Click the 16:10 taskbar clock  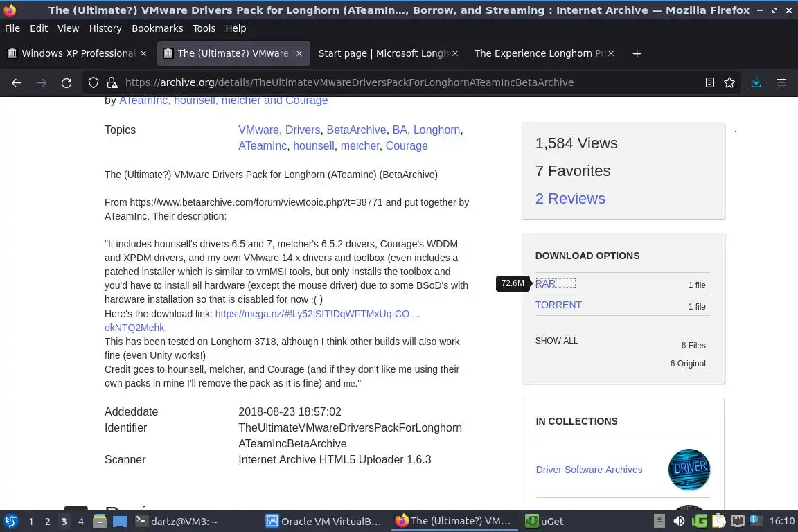click(781, 521)
